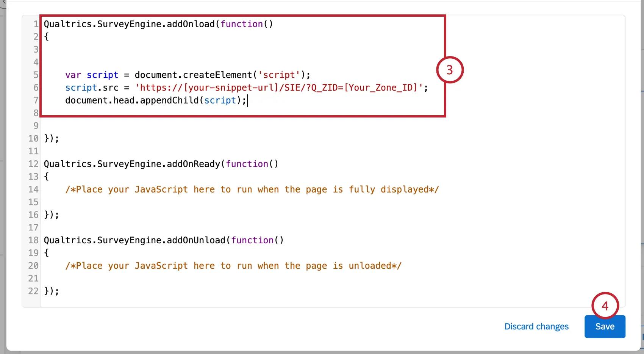Viewport: 644px width, 354px height.
Task: Click the addOnUnload function line
Action: [x=164, y=240]
